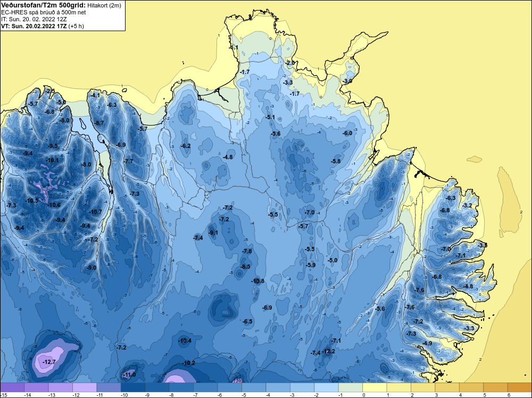The width and height of the screenshot is (532, 398).
Task: Select the -6.2 temperature value
Action: [186, 146]
